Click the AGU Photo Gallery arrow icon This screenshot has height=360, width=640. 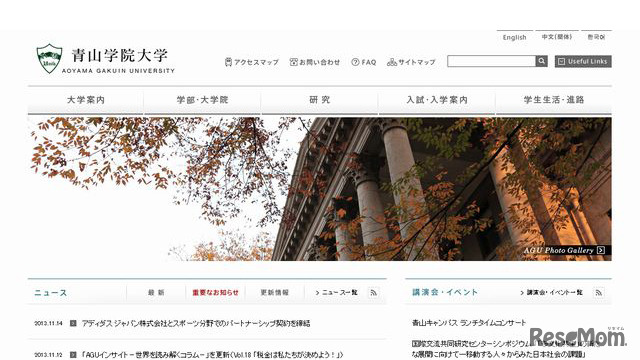tap(600, 250)
